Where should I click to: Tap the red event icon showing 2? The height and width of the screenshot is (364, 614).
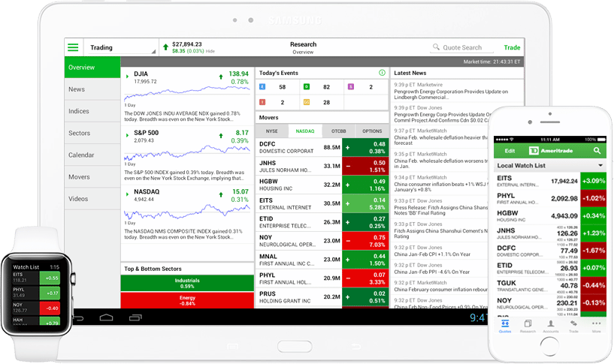[x=262, y=102]
